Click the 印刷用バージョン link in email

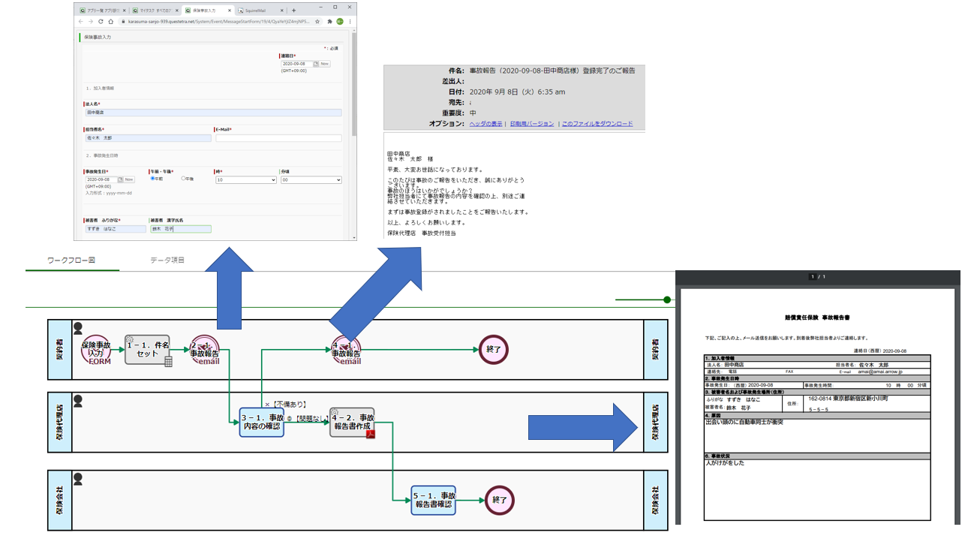pyautogui.click(x=532, y=124)
